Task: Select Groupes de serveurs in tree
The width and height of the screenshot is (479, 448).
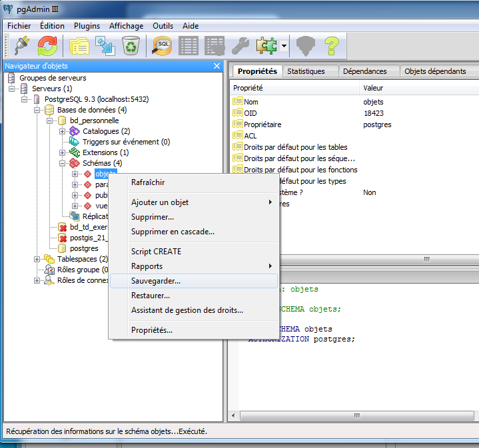Action: tap(53, 78)
